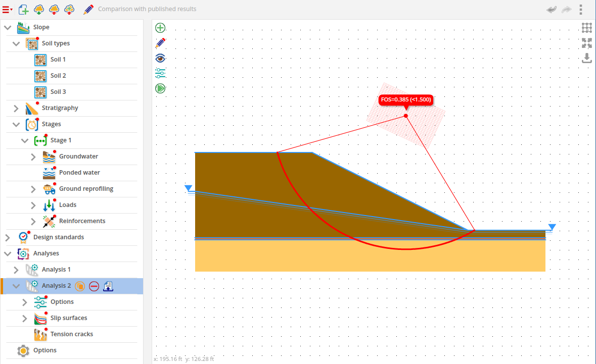Open the red hamburger main menu
Image resolution: width=596 pixels, height=364 pixels.
pyautogui.click(x=7, y=9)
